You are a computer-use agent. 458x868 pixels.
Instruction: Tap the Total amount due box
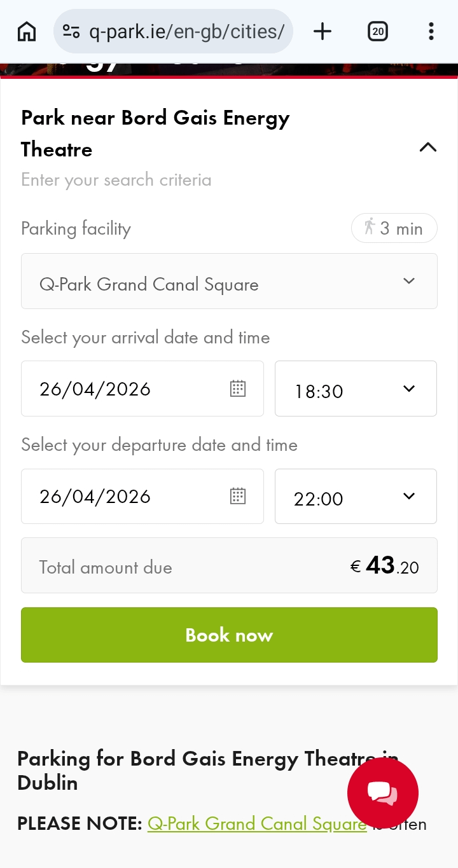[229, 565]
